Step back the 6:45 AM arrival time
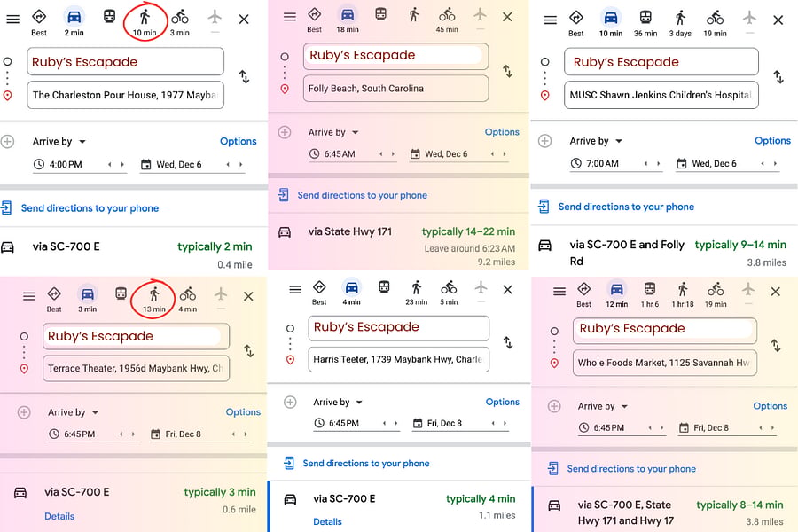This screenshot has height=532, width=798. point(380,153)
